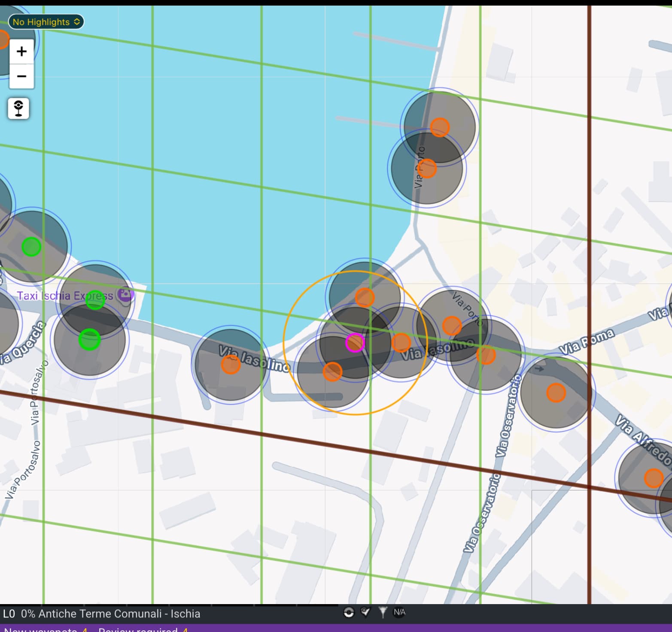
Task: Click the pokestop pin map control button
Action: pyautogui.click(x=18, y=108)
